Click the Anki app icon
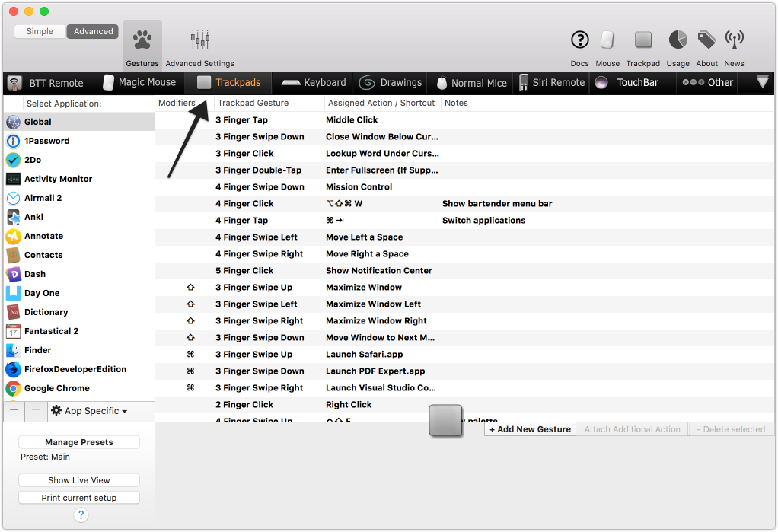Viewport: 778px width, 532px height. pyautogui.click(x=14, y=217)
